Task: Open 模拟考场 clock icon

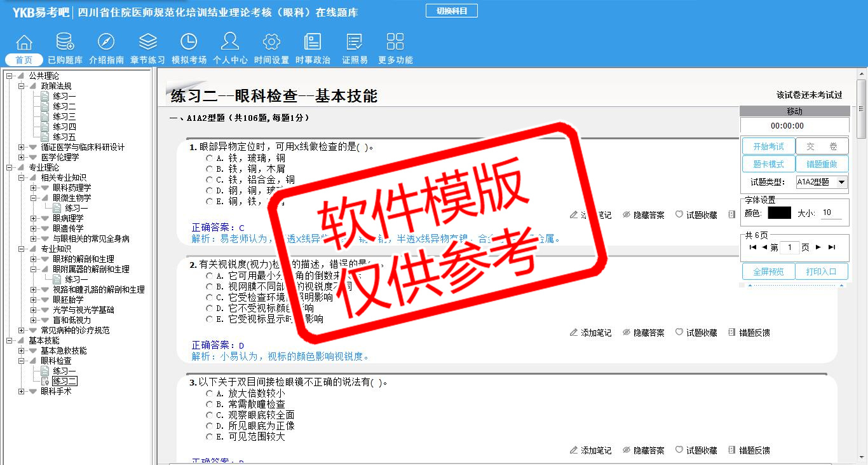Action: click(x=189, y=43)
